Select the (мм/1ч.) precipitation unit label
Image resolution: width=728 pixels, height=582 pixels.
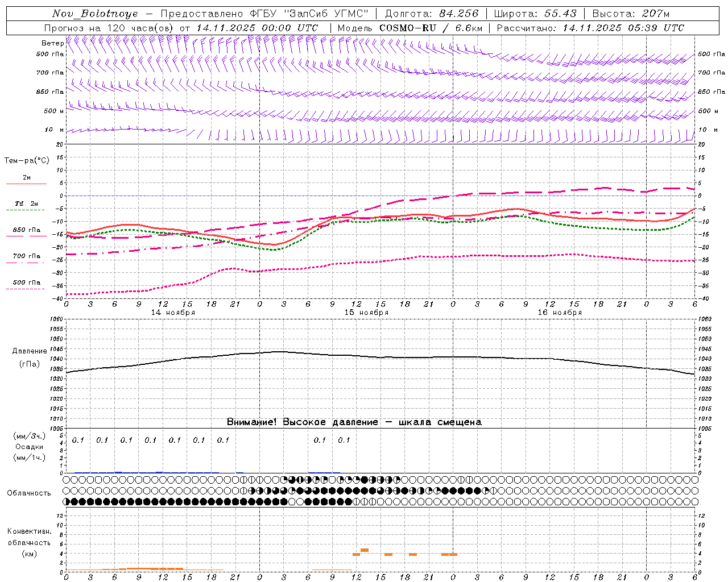coord(30,458)
